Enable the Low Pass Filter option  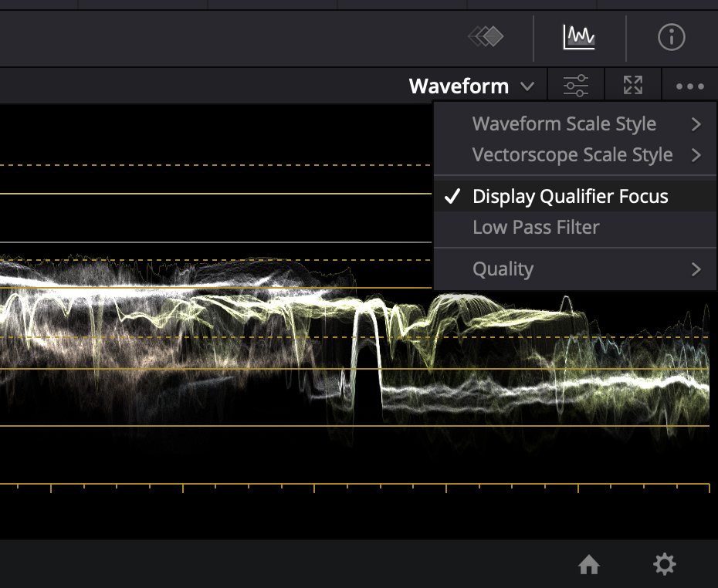536,228
